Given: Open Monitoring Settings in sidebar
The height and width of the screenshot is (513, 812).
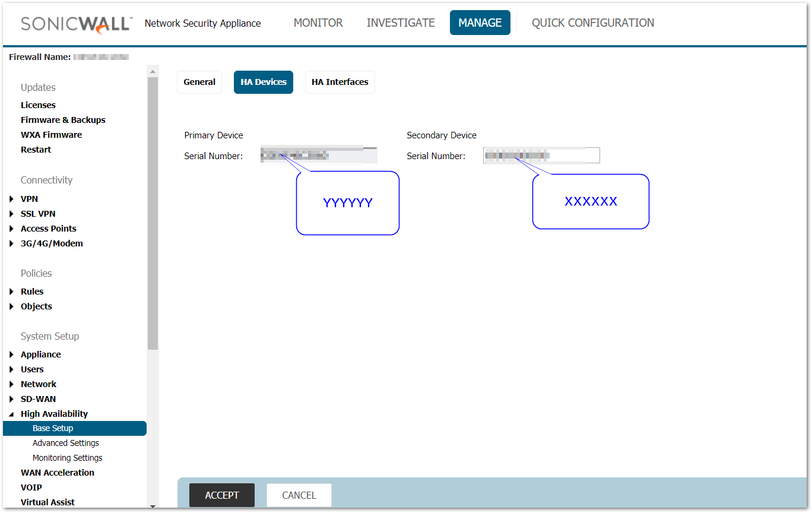Looking at the screenshot, I should tap(67, 458).
